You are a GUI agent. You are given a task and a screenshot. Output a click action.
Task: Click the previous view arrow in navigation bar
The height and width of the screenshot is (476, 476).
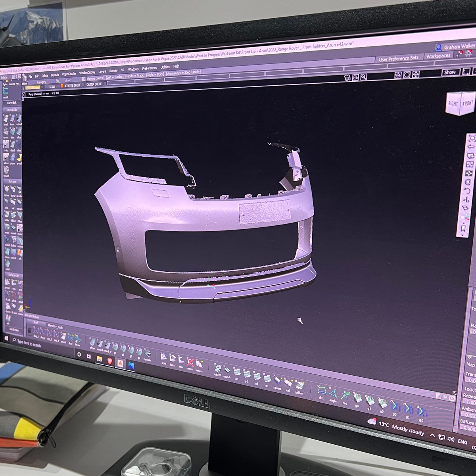(471, 147)
